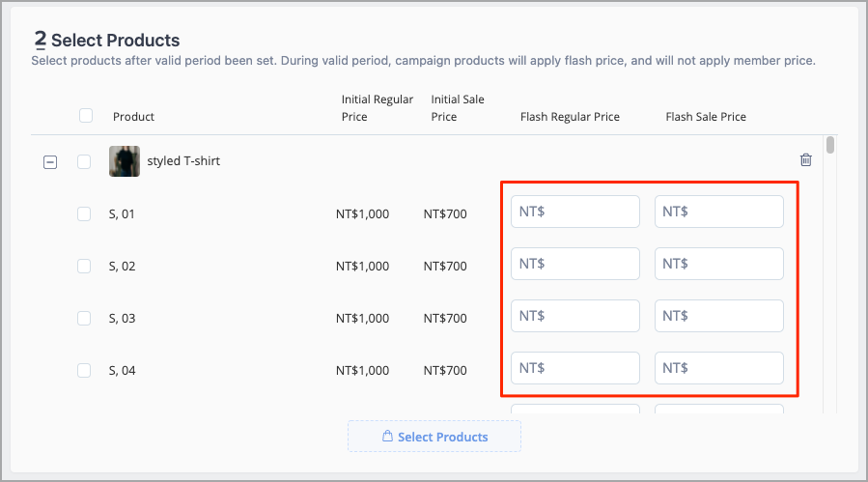Select the S, 03 variant checkbox

tap(84, 318)
